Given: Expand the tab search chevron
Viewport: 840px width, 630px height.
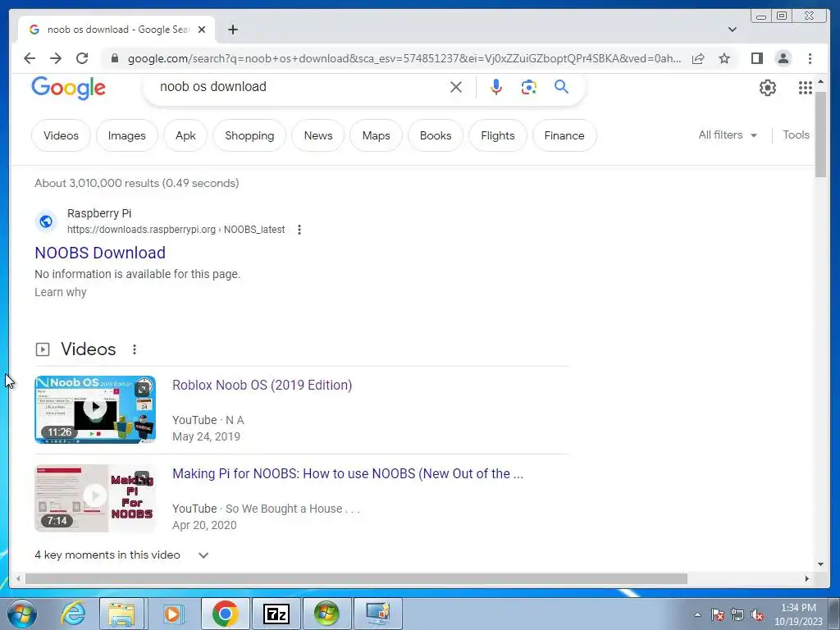Looking at the screenshot, I should (x=733, y=30).
